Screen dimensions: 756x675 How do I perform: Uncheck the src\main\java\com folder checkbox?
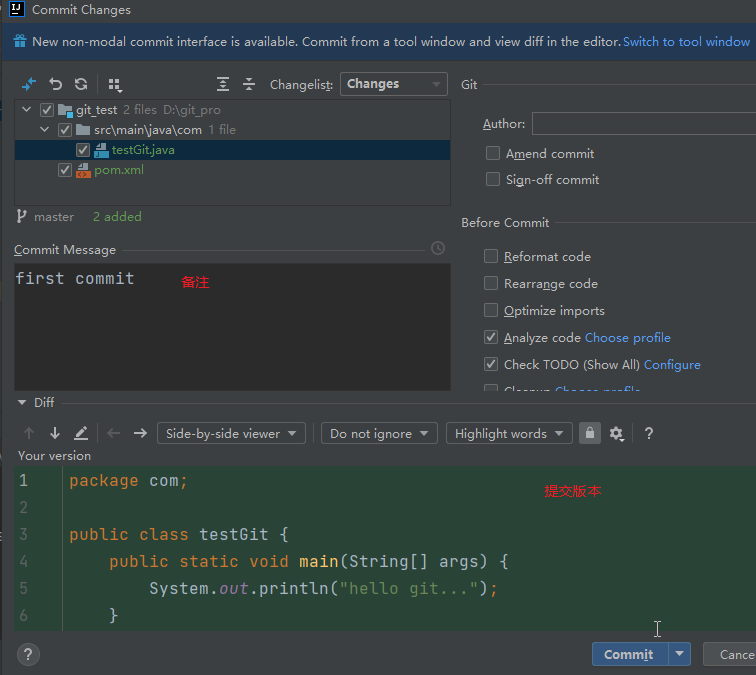pyautogui.click(x=65, y=130)
